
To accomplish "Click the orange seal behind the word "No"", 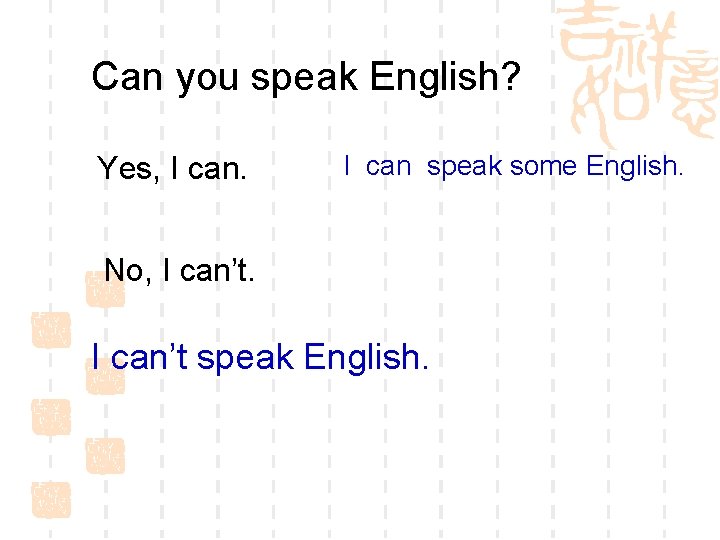I will [x=105, y=288].
